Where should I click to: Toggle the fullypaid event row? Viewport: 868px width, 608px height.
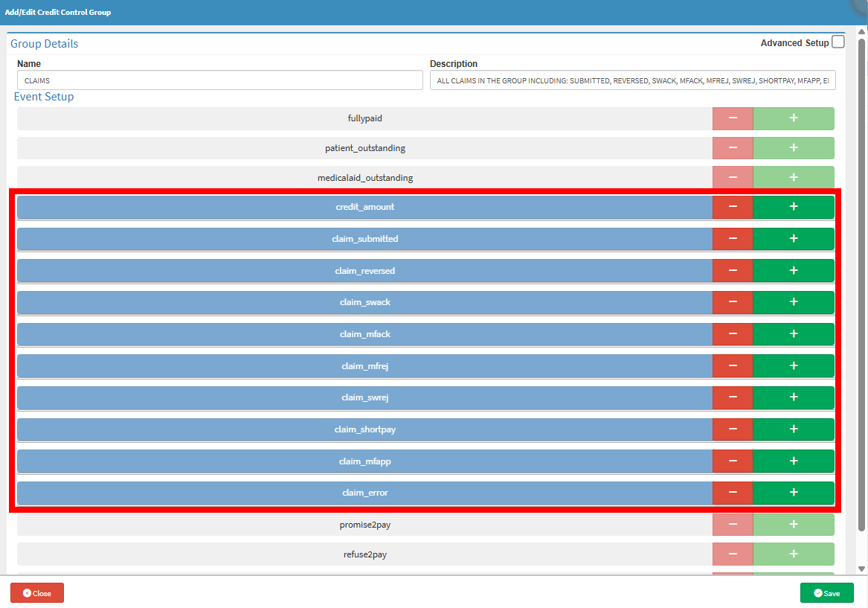[364, 118]
